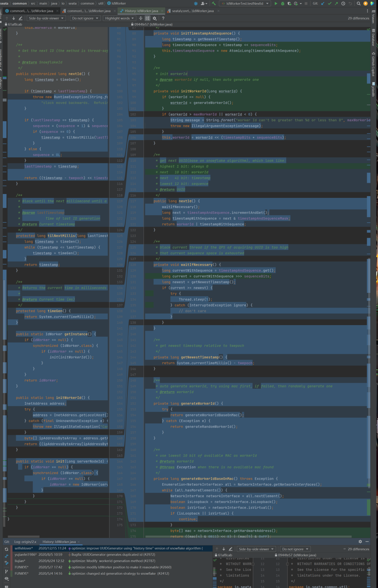Open Do not ignore dropdown in top toolbar
The height and width of the screenshot is (588, 378).
[85, 18]
